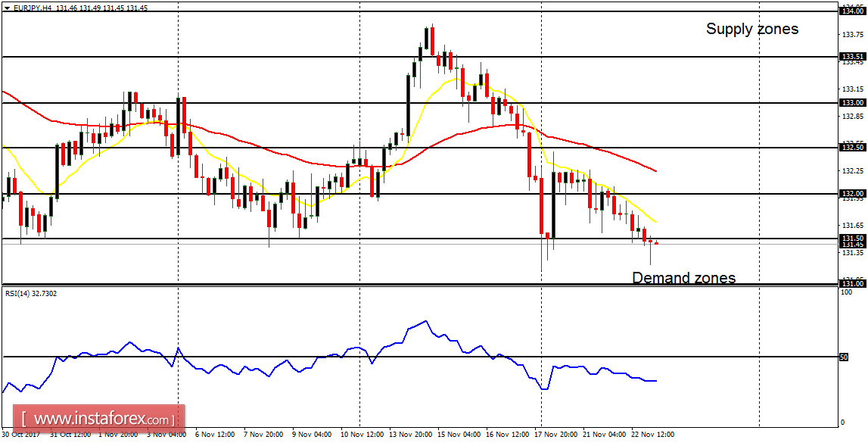Click the RSI scale value 0
Viewport: 868px width, 443px height.
point(843,423)
